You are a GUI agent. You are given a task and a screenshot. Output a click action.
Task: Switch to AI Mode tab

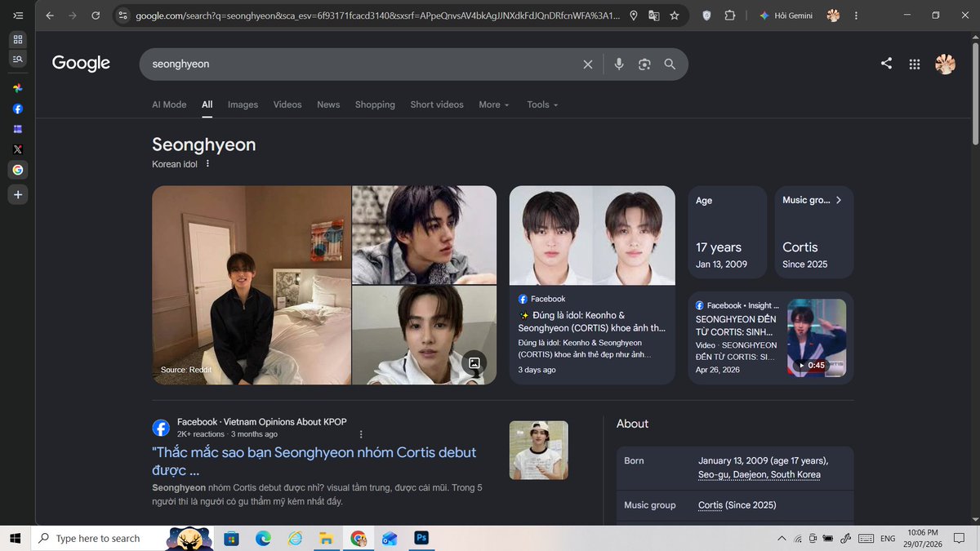pyautogui.click(x=169, y=104)
